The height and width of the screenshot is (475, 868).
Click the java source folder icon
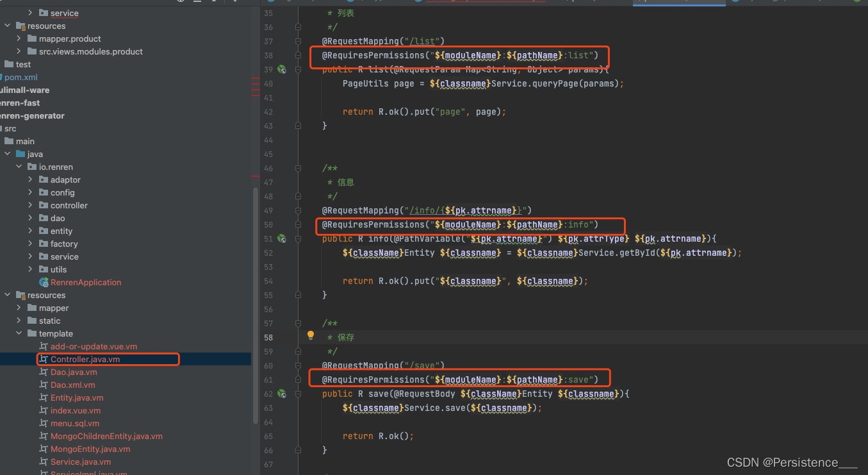click(20, 154)
